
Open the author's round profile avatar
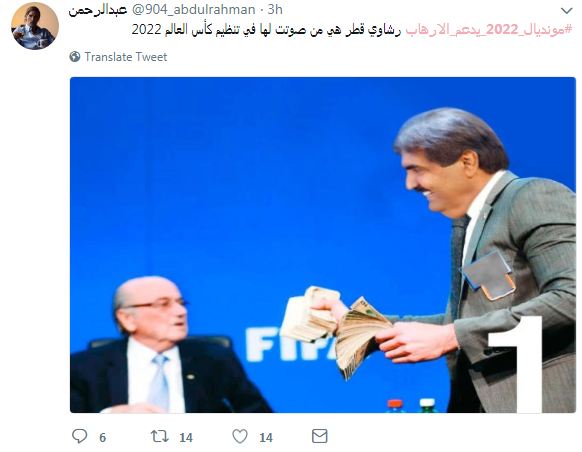pos(35,26)
